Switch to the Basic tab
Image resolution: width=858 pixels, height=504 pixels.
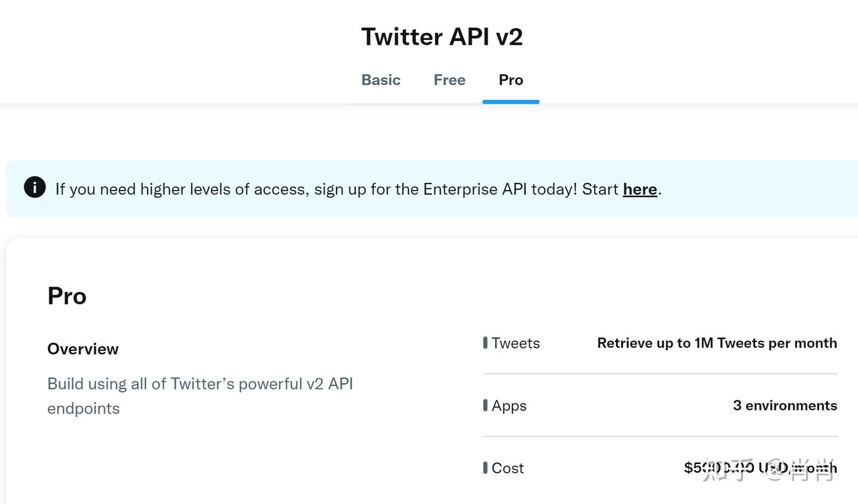click(x=381, y=80)
